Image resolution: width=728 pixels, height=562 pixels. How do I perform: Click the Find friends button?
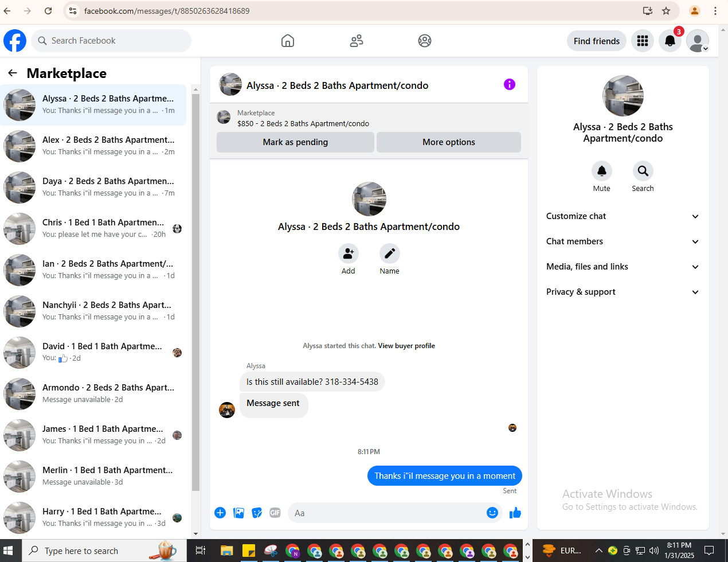[x=596, y=41]
